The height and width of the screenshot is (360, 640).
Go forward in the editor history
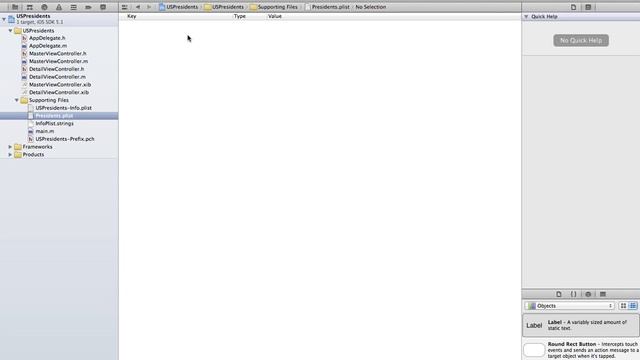[x=149, y=7]
